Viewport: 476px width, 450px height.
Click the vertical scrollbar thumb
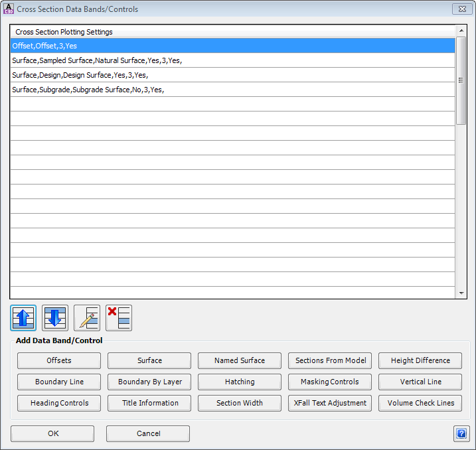coord(461,80)
